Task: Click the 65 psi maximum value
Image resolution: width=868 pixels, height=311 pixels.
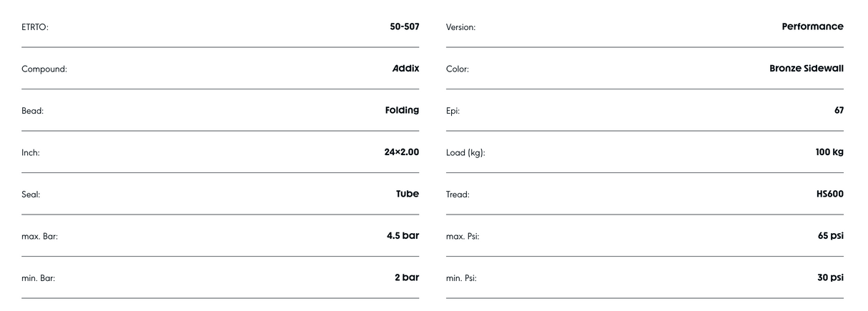Action: 830,235
